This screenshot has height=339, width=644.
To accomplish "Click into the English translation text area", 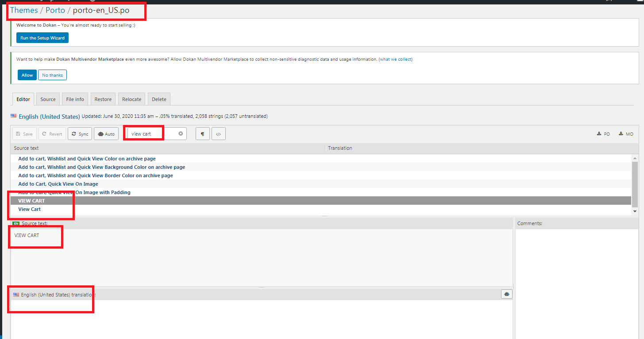I will [x=262, y=319].
